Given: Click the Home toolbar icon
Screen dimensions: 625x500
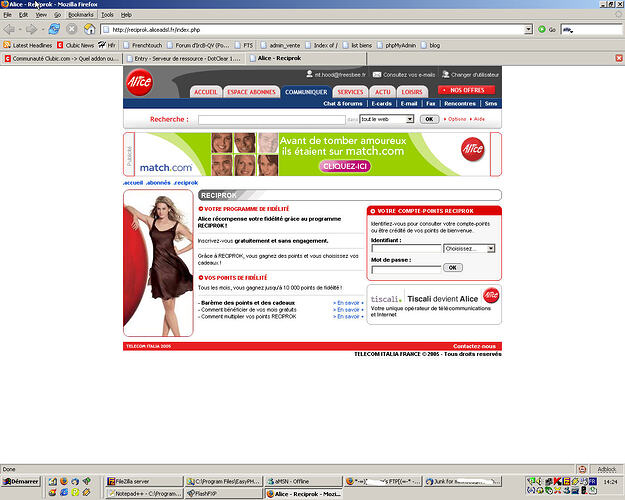Looking at the screenshot, I should click(88, 29).
